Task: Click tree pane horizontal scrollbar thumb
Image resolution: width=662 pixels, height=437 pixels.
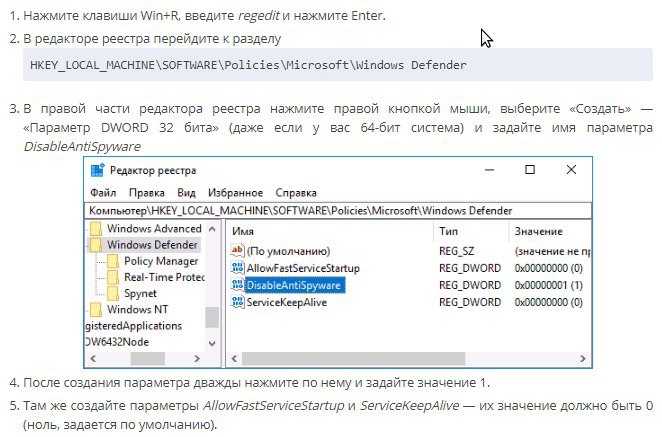Action: [x=148, y=358]
